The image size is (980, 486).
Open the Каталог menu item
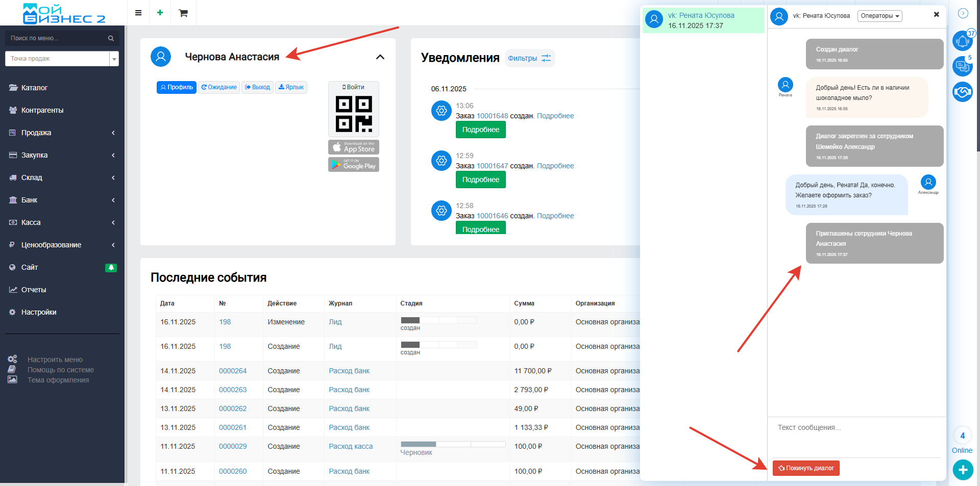pyautogui.click(x=34, y=88)
